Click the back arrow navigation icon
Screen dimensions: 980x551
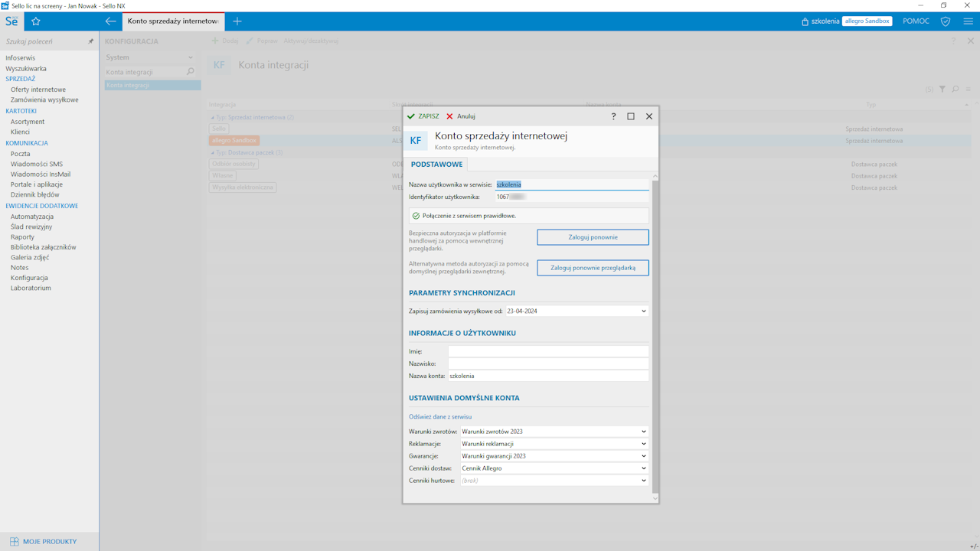pos(111,21)
